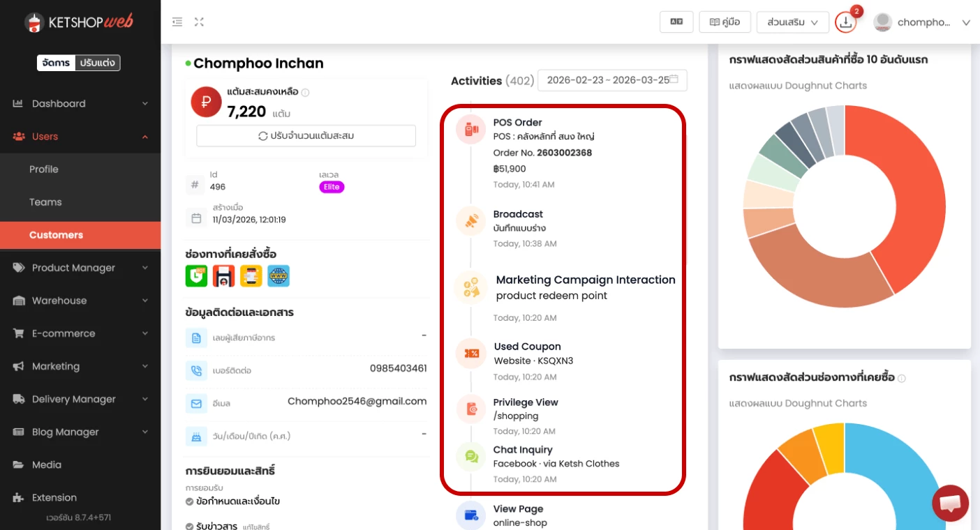
Task: Toggle ข้อกำหนดและเงื่อนไข consent check
Action: point(189,501)
